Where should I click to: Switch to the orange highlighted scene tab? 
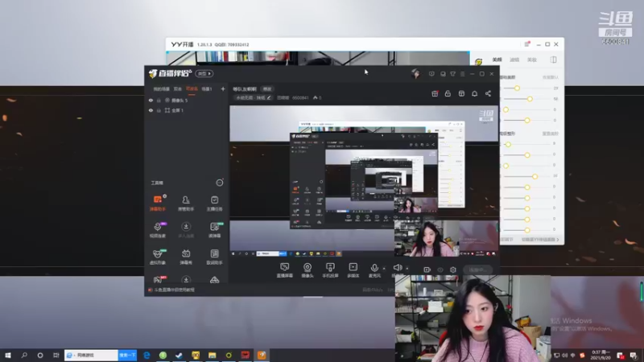[x=192, y=88]
